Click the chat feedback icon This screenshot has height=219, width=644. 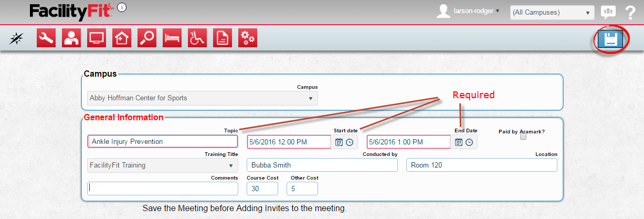(608, 13)
